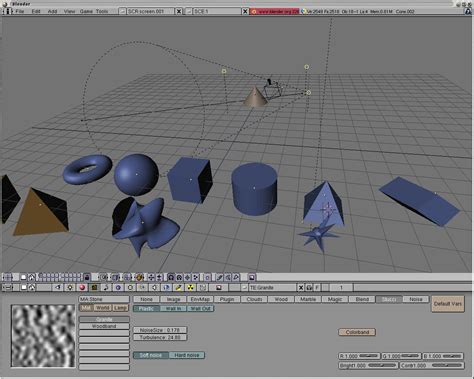Toggle the layer lock padlock icon

pyautogui.click(x=87, y=277)
